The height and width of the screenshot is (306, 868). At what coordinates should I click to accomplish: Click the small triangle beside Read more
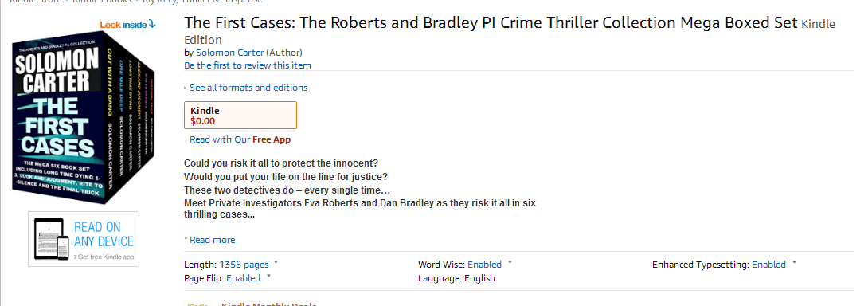186,240
